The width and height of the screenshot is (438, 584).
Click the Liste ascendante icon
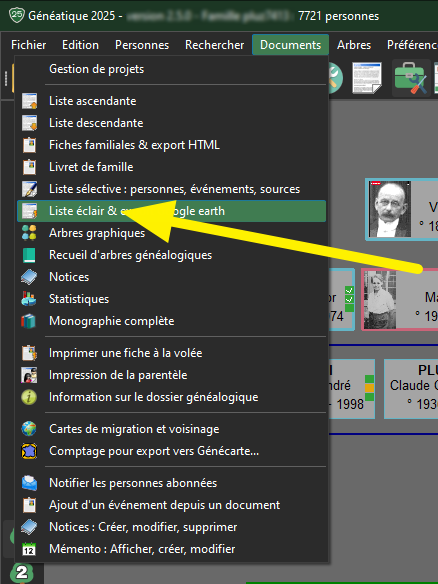click(x=29, y=101)
